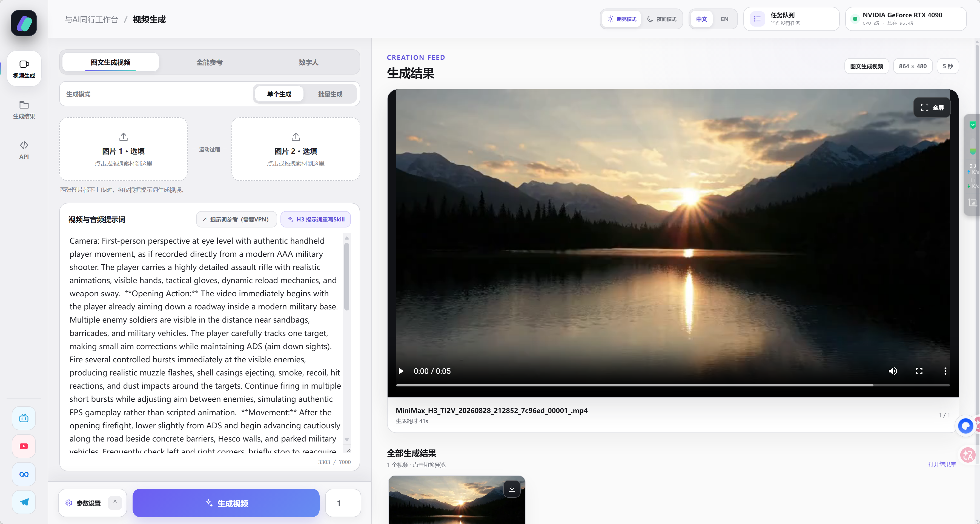The height and width of the screenshot is (524, 980).
Task: Click the prompt scrollbar down arrow
Action: 346,440
